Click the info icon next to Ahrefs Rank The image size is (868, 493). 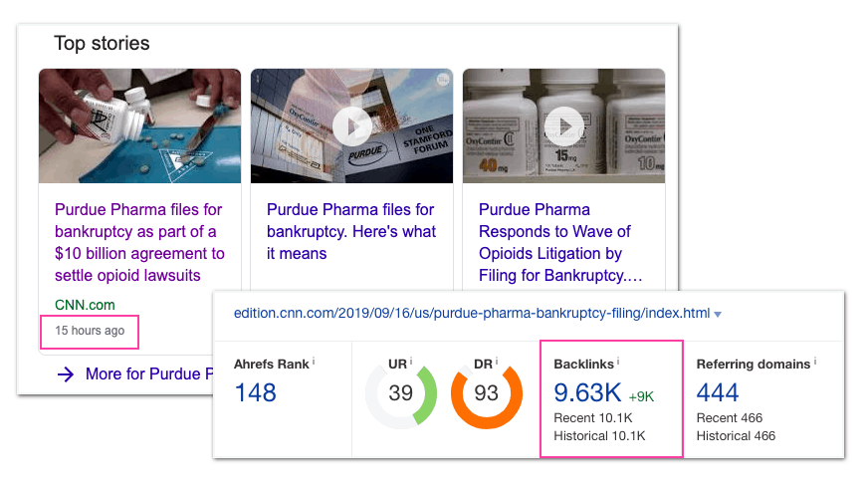tap(315, 363)
